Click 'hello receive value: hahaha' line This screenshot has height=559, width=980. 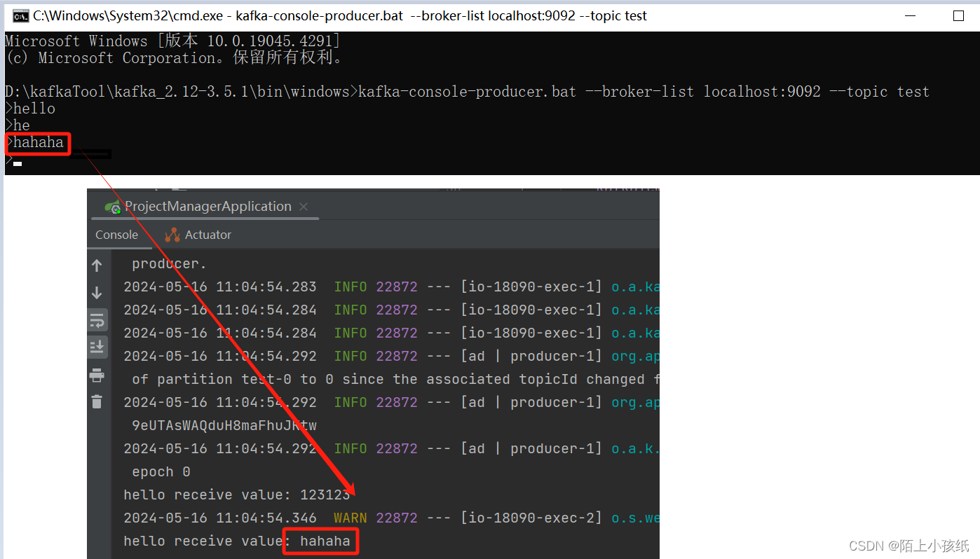[x=237, y=541]
